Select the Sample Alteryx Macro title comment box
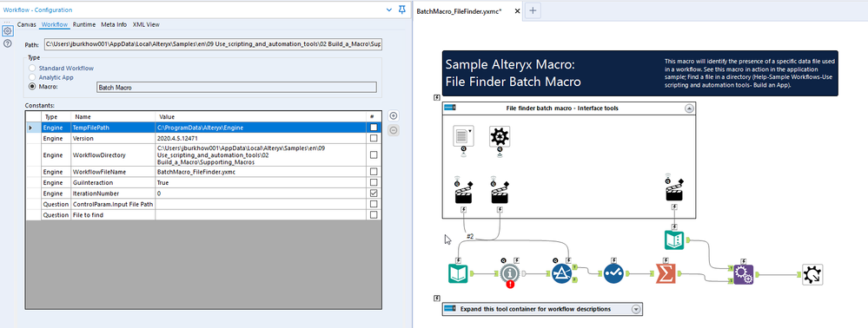The image size is (868, 328). click(x=639, y=74)
